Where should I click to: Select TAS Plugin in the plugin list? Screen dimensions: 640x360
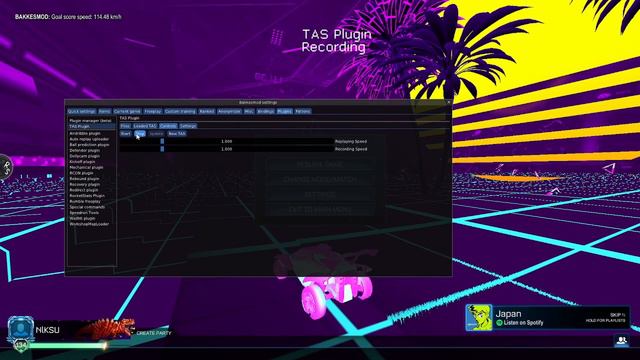(x=91, y=127)
